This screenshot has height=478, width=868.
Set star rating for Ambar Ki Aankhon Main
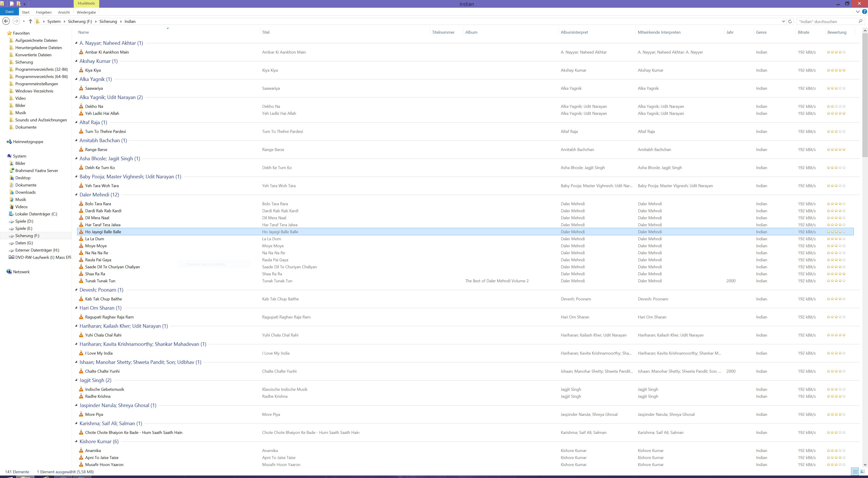pos(836,52)
